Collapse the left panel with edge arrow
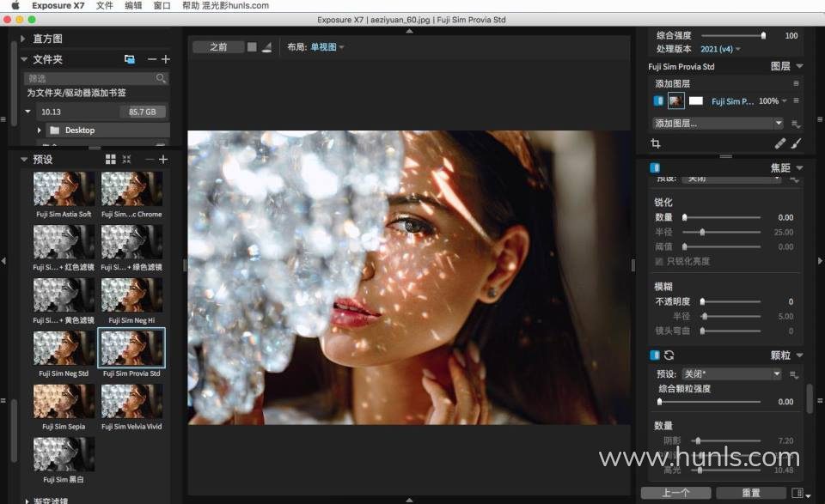Image resolution: width=825 pixels, height=504 pixels. pos(3,261)
